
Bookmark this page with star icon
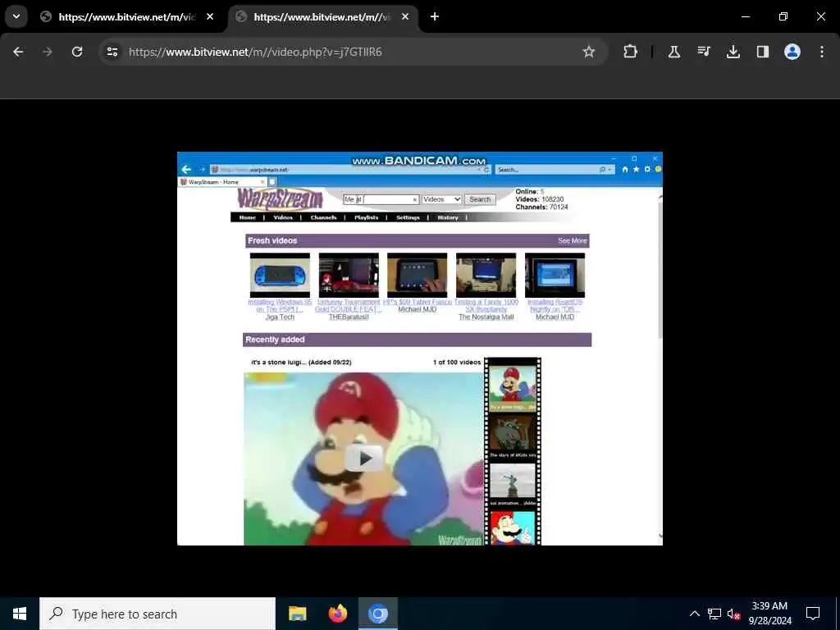pyautogui.click(x=589, y=52)
